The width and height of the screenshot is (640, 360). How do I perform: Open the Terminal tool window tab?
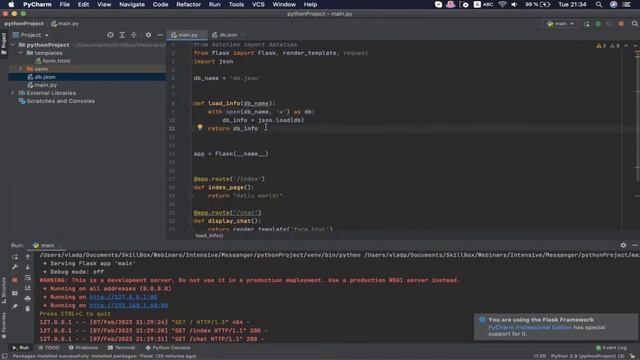tap(121, 348)
